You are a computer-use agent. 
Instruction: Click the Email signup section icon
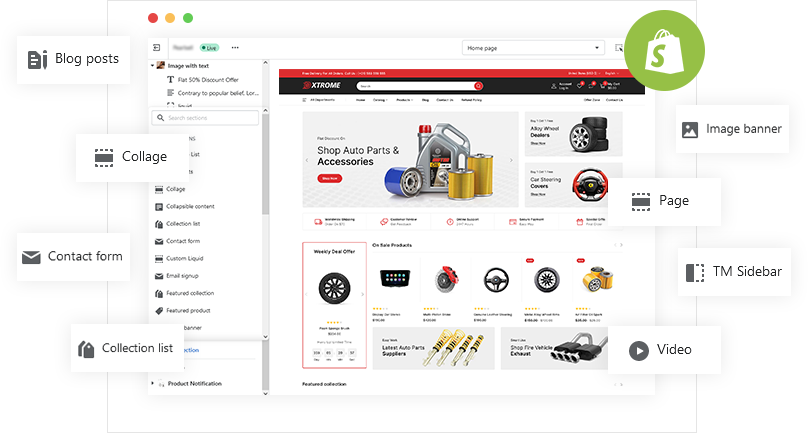tap(159, 276)
